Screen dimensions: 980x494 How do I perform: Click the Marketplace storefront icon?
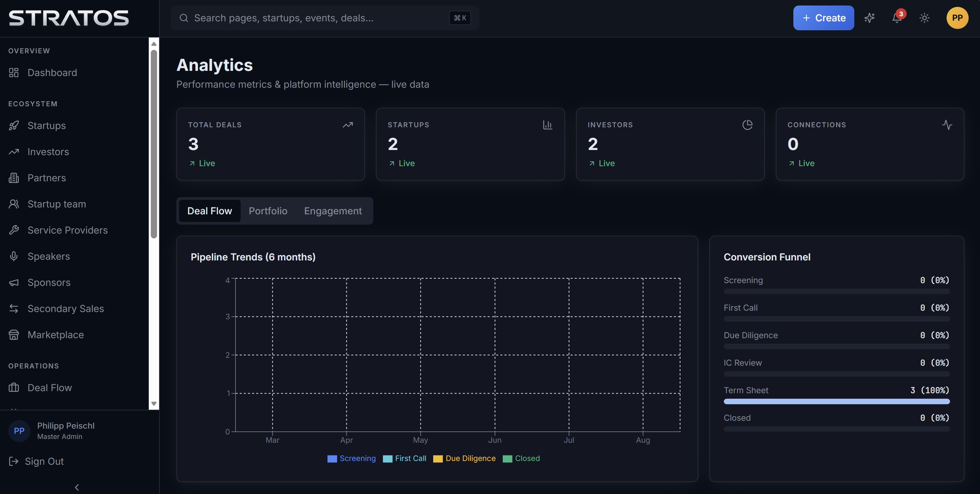coord(14,335)
